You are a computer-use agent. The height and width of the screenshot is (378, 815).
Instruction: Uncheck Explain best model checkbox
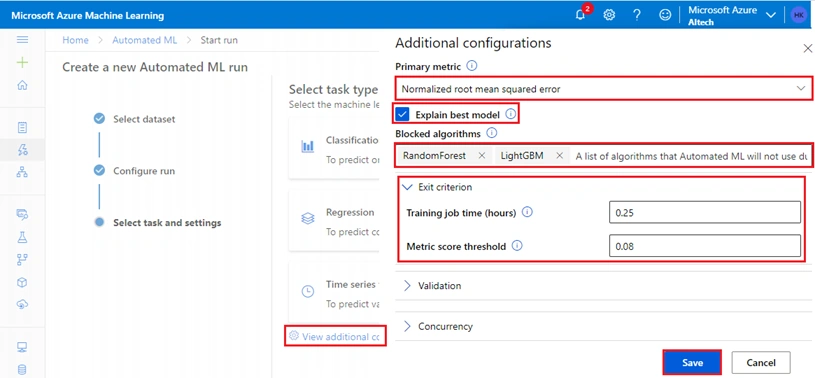(x=402, y=114)
